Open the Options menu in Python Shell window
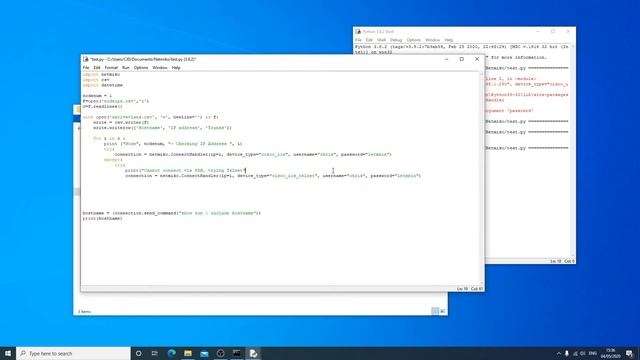 click(413, 40)
